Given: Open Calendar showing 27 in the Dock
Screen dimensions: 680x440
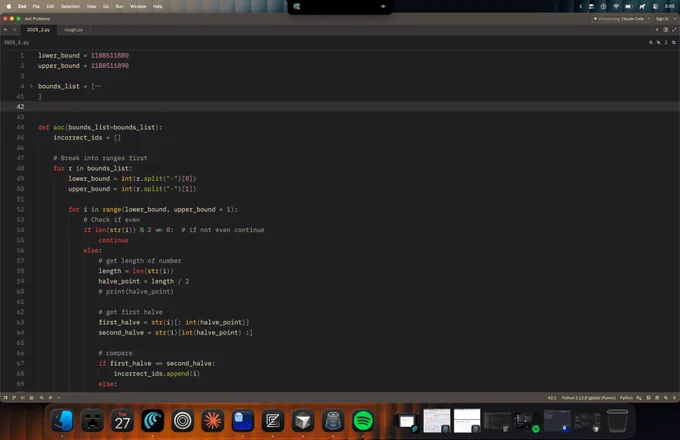Looking at the screenshot, I should click(122, 420).
